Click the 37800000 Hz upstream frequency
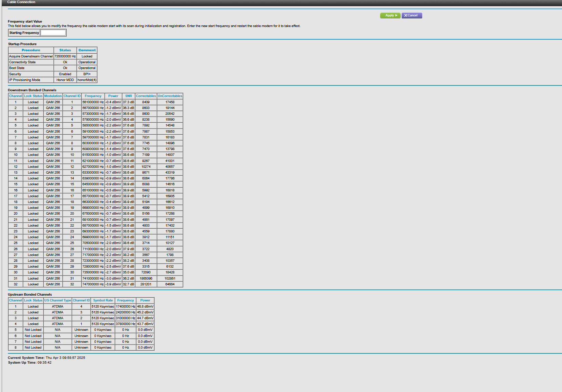562x392 pixels. click(x=125, y=324)
